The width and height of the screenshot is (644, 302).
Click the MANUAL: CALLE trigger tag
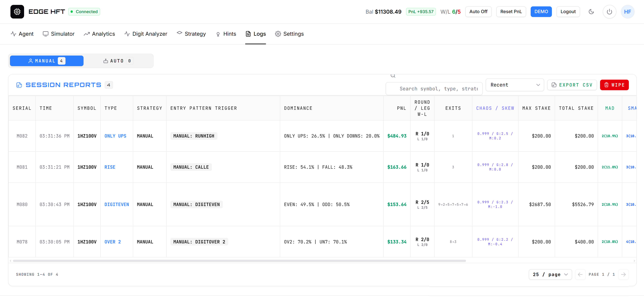(191, 167)
